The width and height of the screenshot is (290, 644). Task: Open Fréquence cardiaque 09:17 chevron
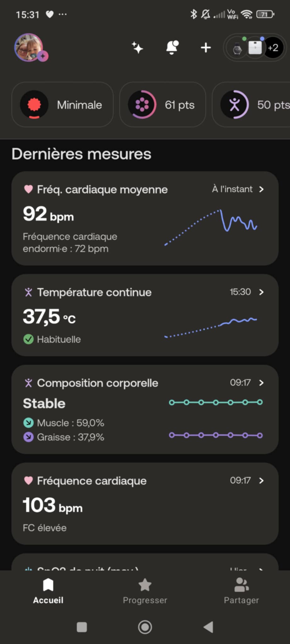pos(261,480)
